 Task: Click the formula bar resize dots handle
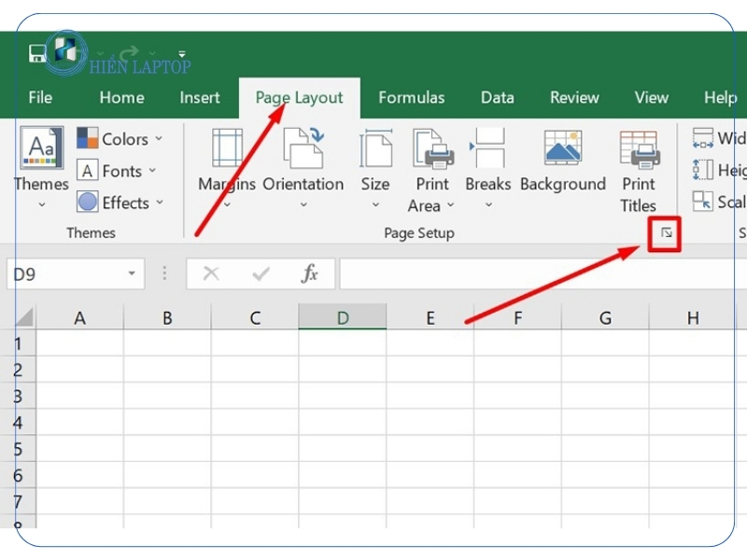pos(165,273)
